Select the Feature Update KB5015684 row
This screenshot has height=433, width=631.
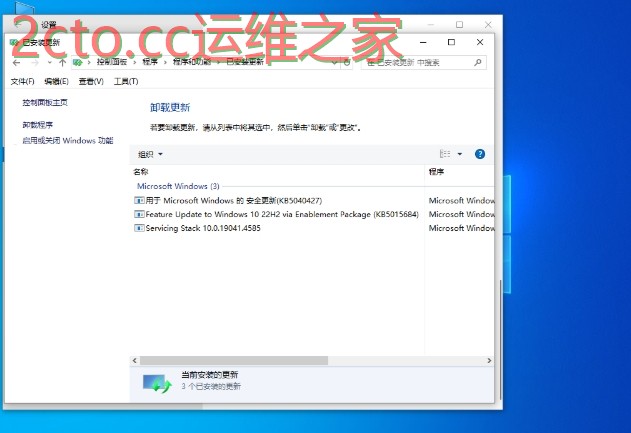click(x=313, y=214)
